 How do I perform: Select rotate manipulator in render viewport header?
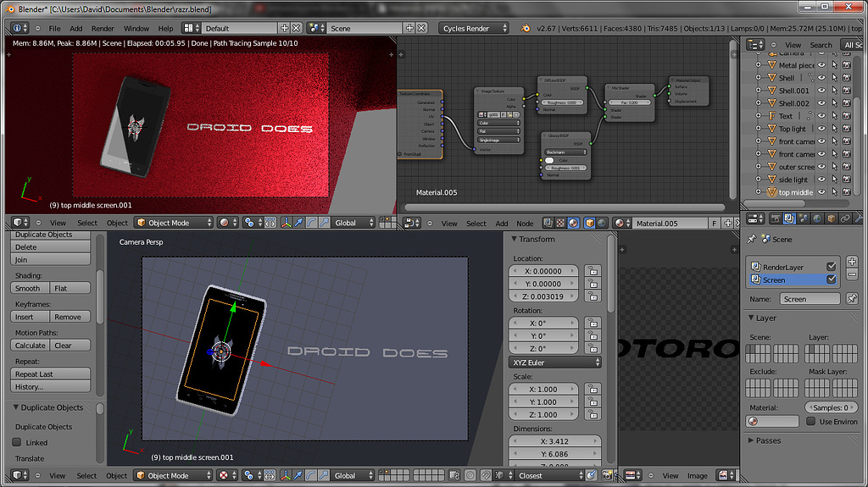312,223
